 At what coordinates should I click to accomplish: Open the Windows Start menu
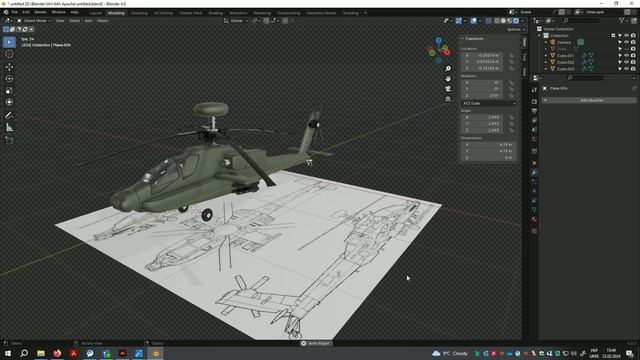point(8,353)
